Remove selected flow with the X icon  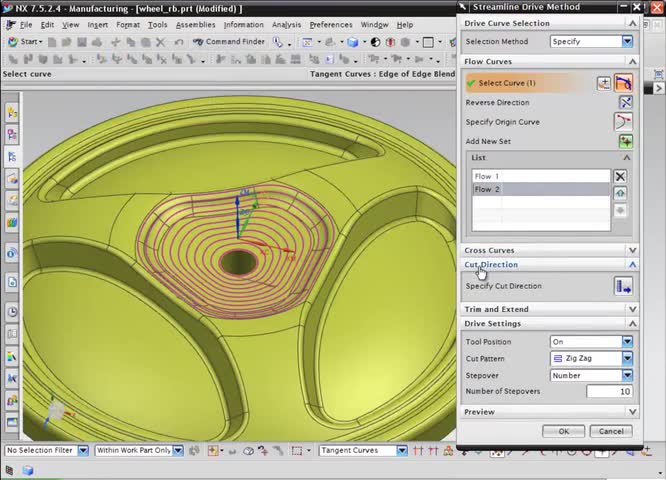(620, 176)
